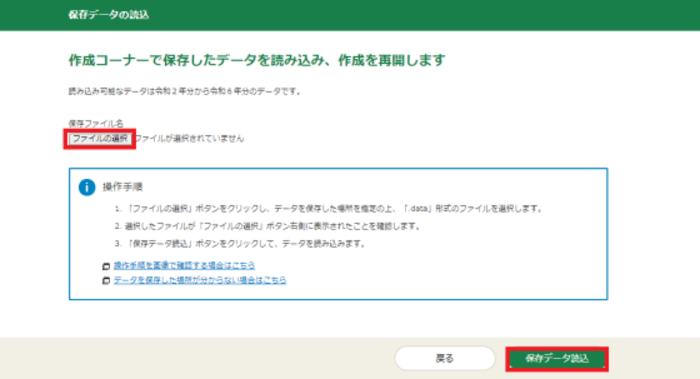
Task: Click heading 作成コーナーで保存したデータを読み込み、作成を再開します
Action: 257,60
